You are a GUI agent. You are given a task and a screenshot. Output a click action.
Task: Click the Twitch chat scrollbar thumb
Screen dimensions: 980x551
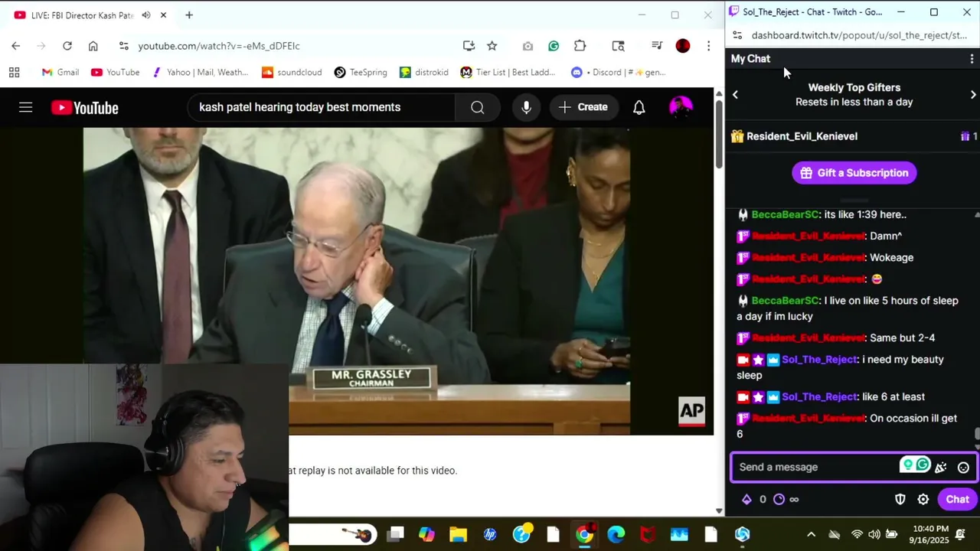977,435
